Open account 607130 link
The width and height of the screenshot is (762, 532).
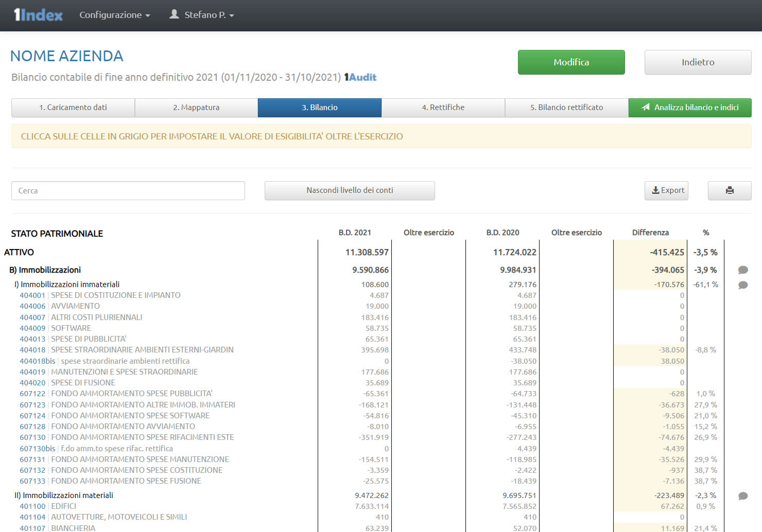pos(32,437)
